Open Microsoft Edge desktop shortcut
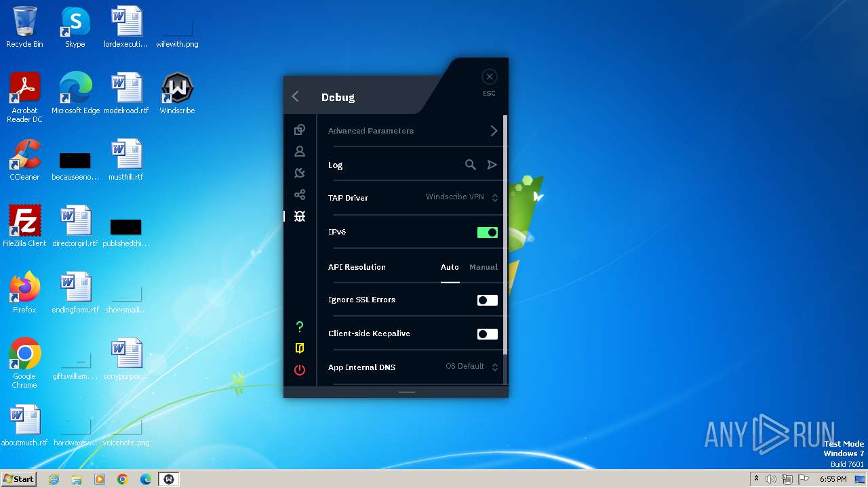The image size is (868, 488). 75,94
